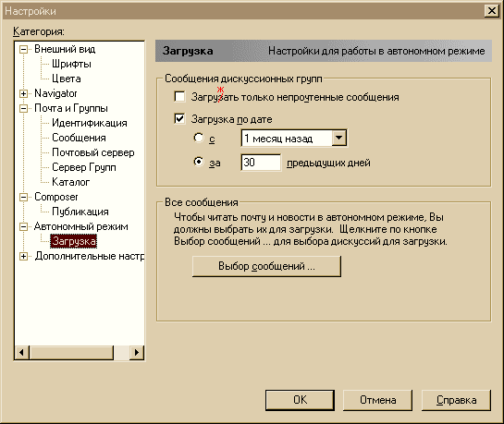Open Каталог settings page
Viewport: 504px width, 424px height.
[70, 182]
